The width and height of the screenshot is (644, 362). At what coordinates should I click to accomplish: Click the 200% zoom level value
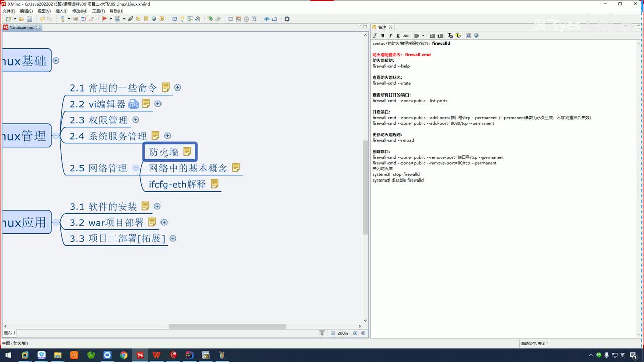pos(343,333)
